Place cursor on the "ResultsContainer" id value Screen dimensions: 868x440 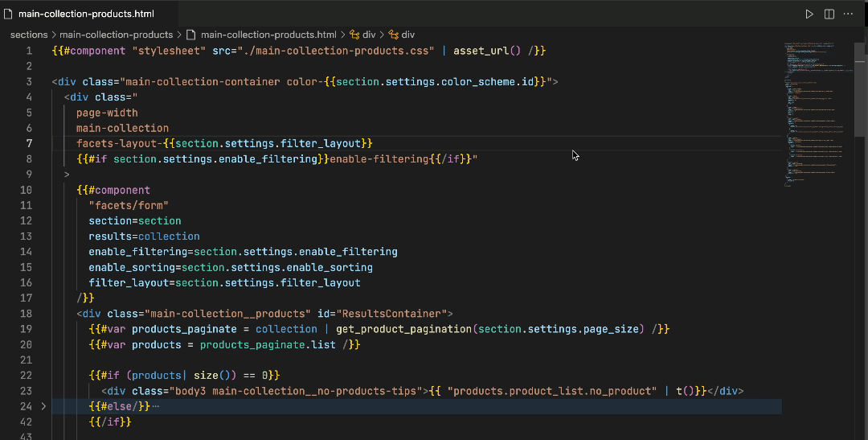[393, 314]
